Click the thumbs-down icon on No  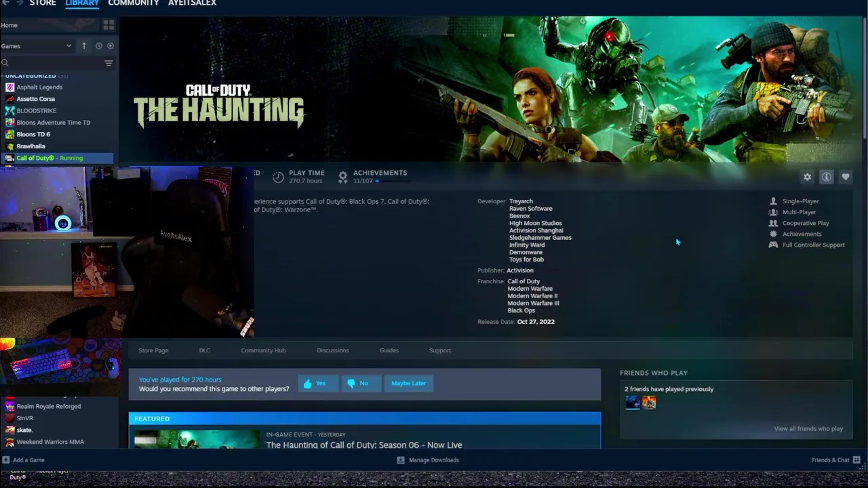[351, 384]
